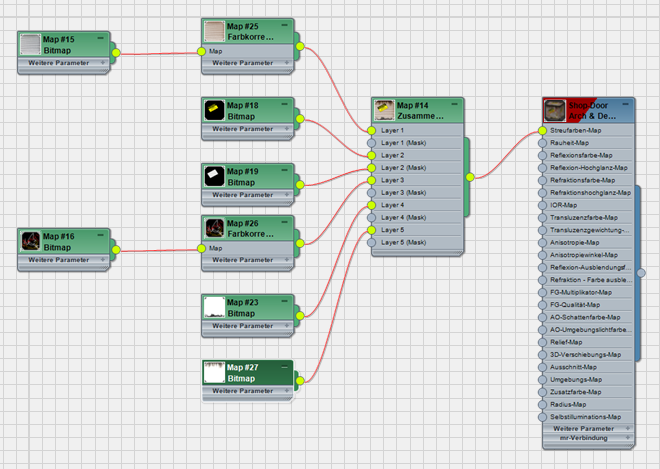Viewport: 660px width, 469px height.
Task: Click the Map #19 output socket
Action: 300,185
